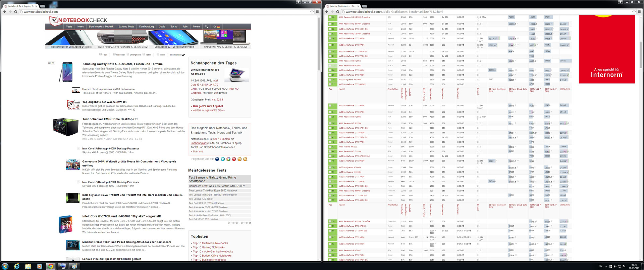Tick the Tests filter checkbox
Screen dimensions: 644x270
coord(100,54)
